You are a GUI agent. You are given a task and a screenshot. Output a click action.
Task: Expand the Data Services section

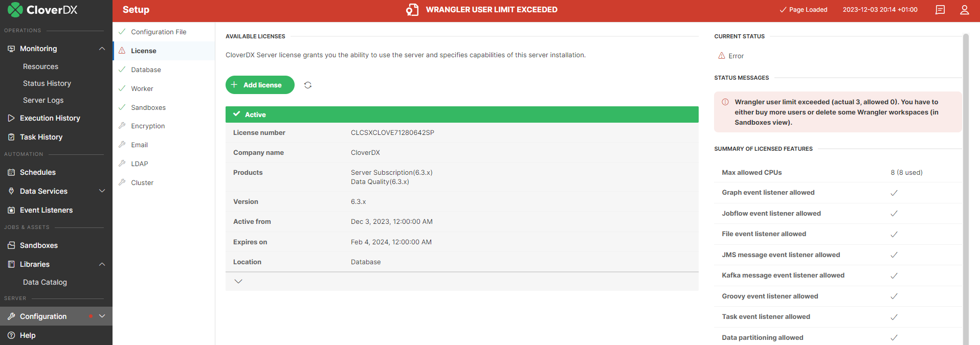(x=102, y=191)
